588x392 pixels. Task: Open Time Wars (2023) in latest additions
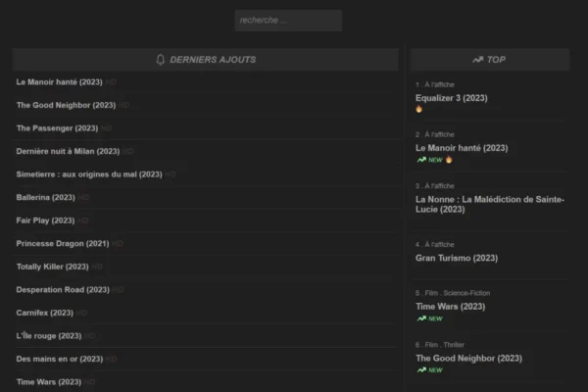tap(49, 382)
